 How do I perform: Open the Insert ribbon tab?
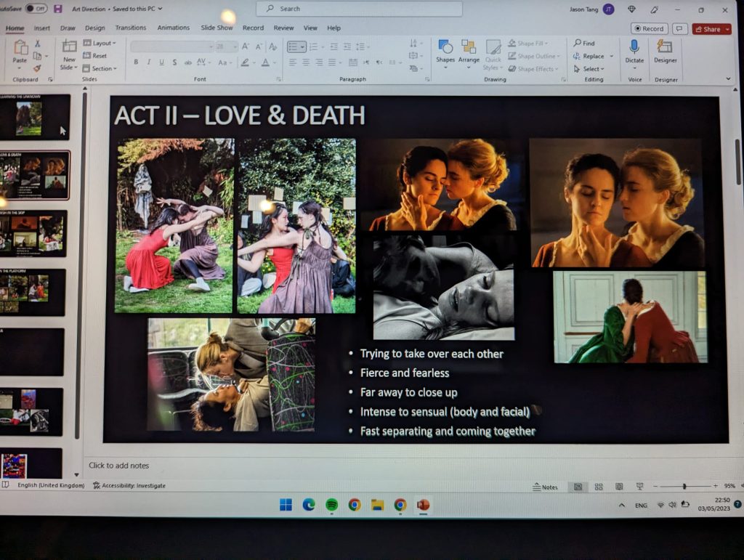(x=41, y=28)
